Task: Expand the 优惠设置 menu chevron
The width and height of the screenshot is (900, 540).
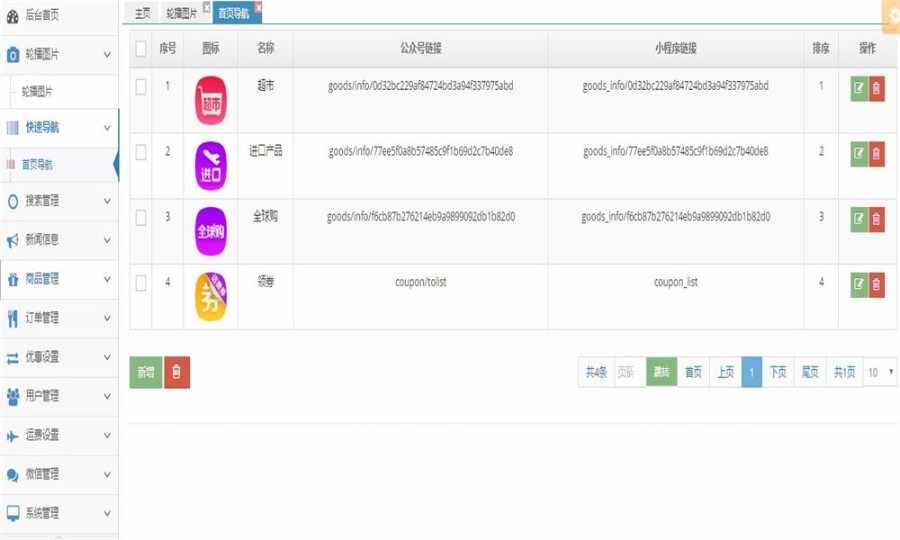Action: tap(107, 358)
